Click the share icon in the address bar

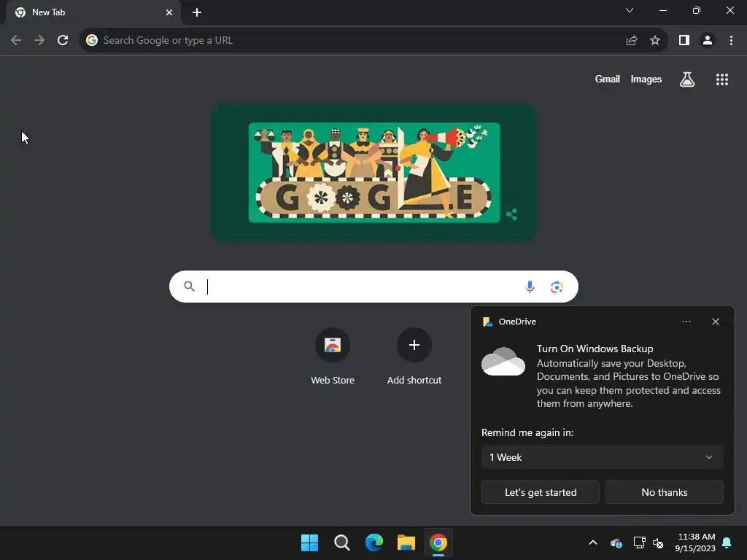pos(632,41)
